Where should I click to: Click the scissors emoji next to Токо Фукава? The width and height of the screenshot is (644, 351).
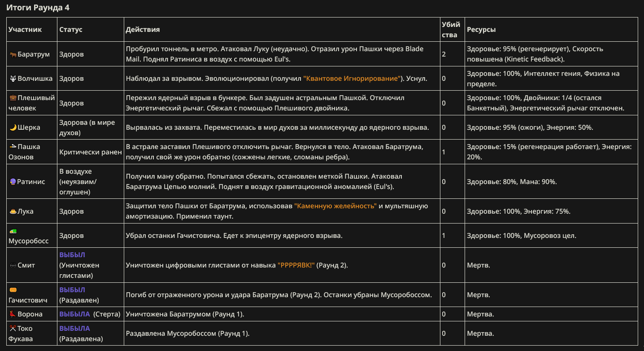pos(13,329)
